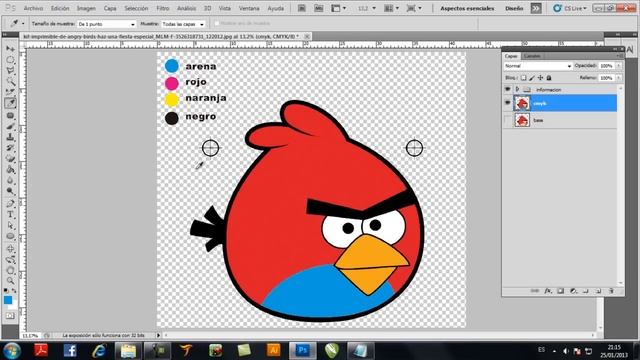Toggle lock position
640x360 pixels.
[540, 78]
